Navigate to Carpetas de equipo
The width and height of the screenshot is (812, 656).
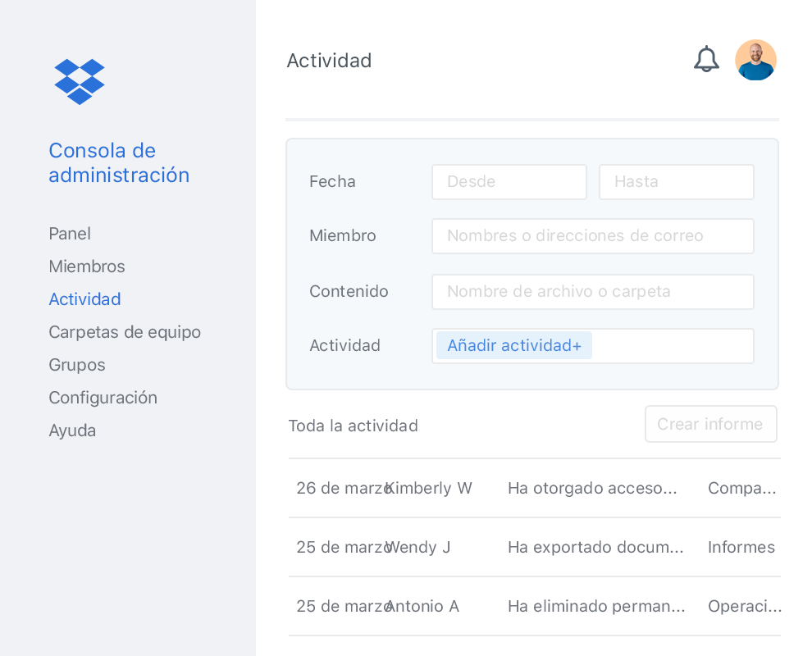[125, 332]
